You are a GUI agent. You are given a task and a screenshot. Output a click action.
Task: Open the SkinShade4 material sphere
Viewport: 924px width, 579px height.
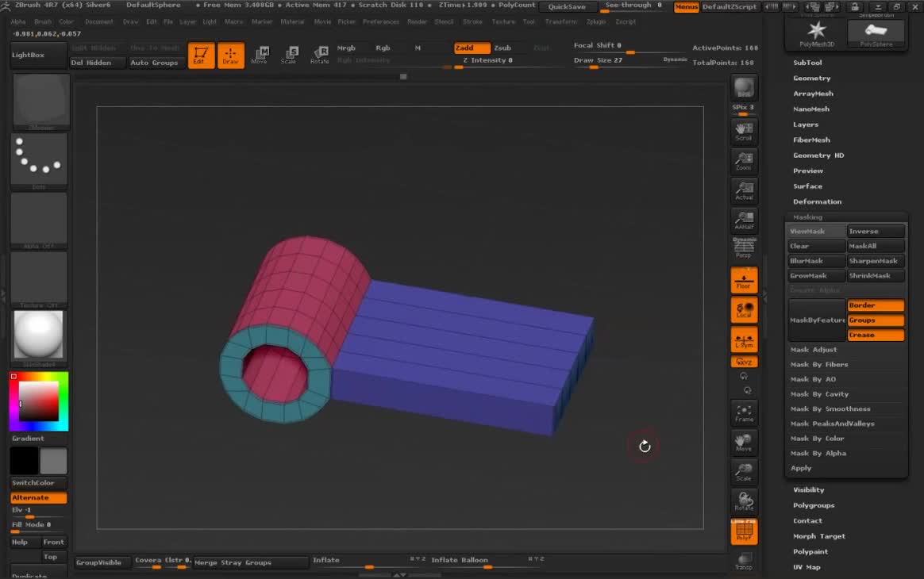[x=39, y=338]
